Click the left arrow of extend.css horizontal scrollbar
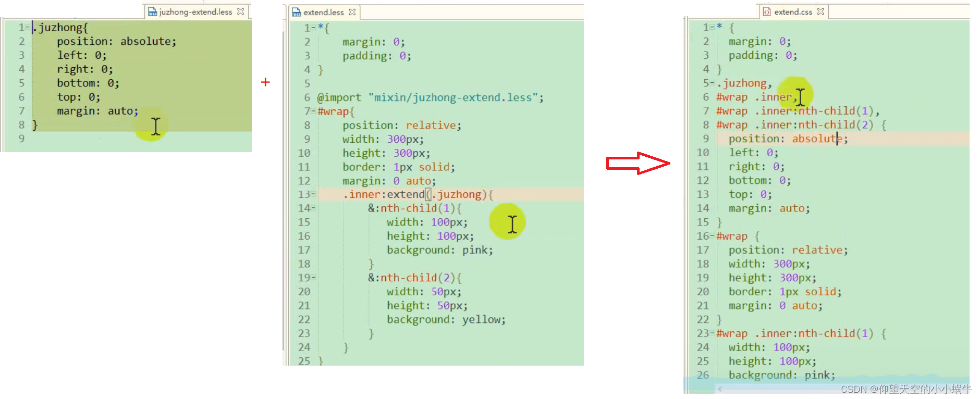This screenshot has width=980, height=399. point(720,389)
